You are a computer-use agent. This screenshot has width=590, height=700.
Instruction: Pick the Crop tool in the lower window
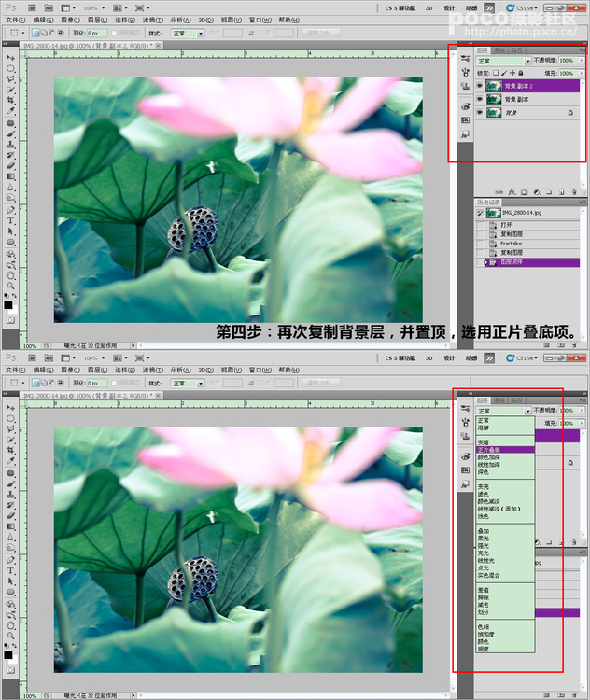coord(10,451)
